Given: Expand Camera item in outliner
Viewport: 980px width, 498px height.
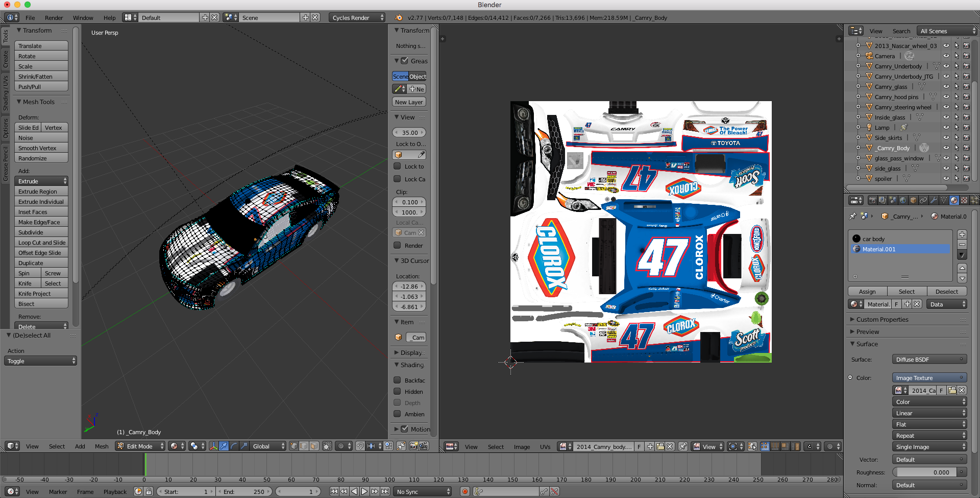Looking at the screenshot, I should pos(858,56).
